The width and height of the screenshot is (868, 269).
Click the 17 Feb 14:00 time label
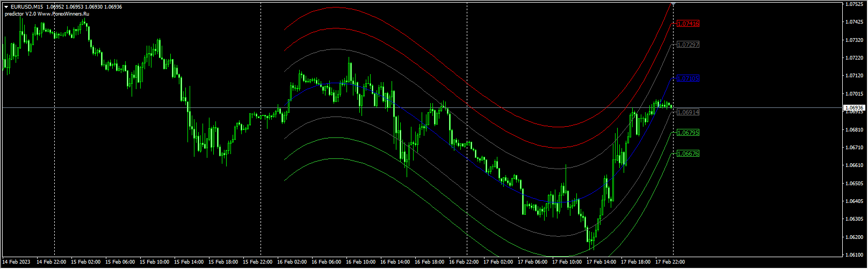602,263
